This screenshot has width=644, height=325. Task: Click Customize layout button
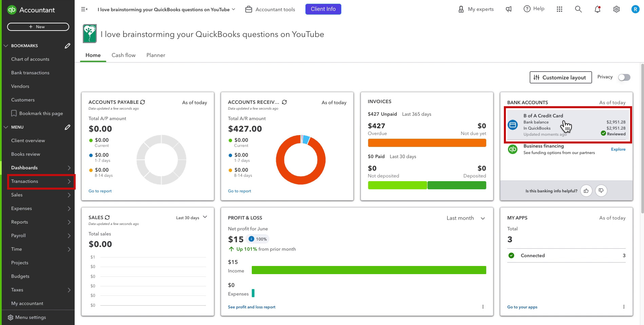(x=561, y=77)
